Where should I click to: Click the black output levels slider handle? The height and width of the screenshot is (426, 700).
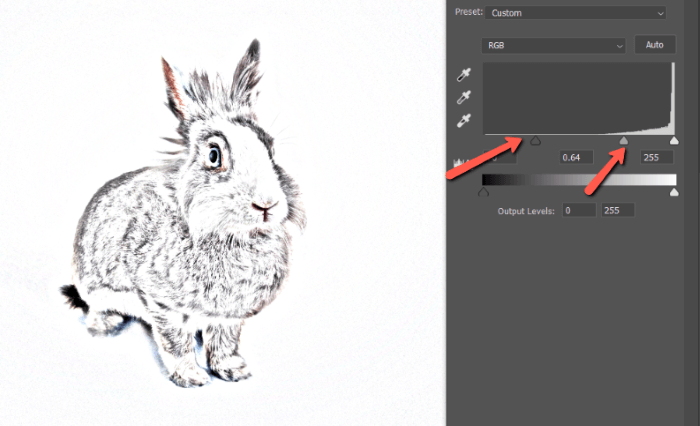click(485, 192)
